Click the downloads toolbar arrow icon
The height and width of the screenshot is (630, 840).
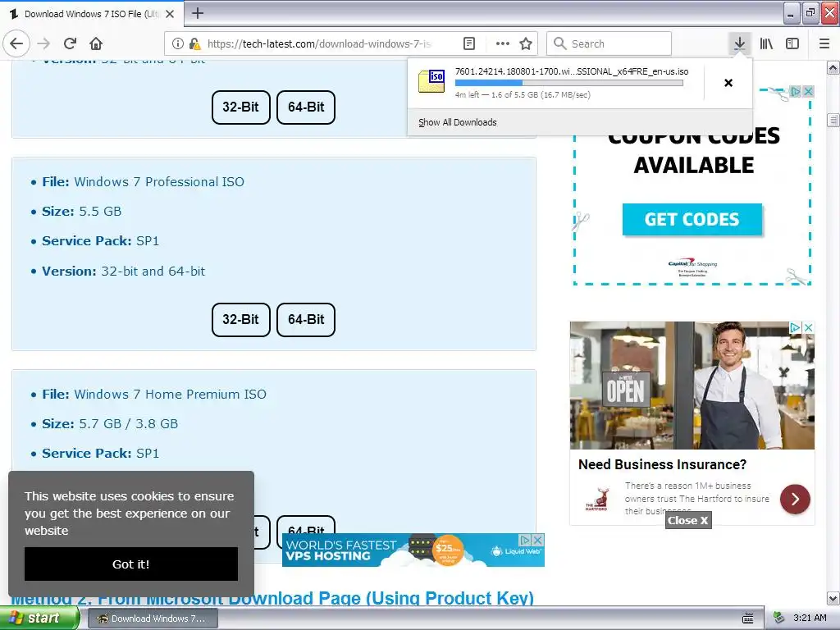[739, 43]
